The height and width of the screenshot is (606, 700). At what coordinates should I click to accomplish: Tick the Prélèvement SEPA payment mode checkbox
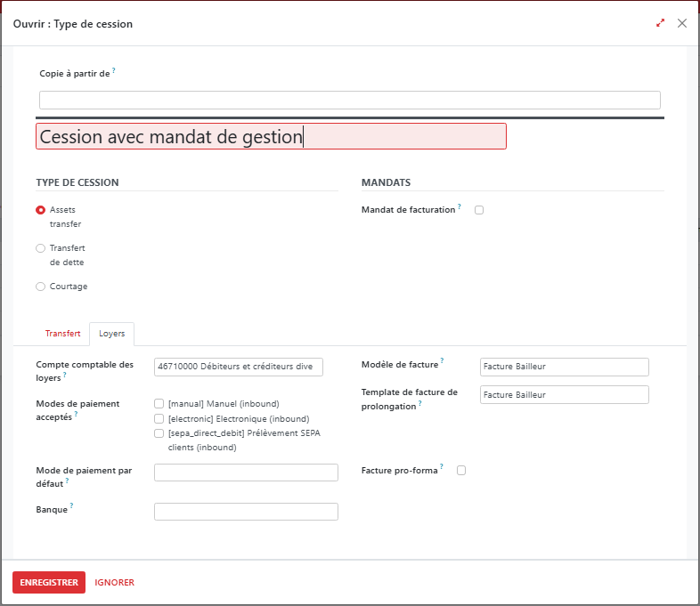click(159, 433)
